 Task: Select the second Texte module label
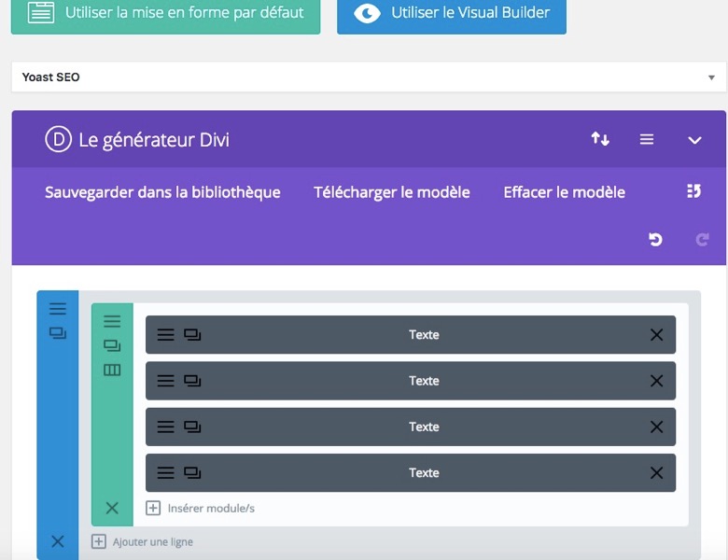coord(424,381)
